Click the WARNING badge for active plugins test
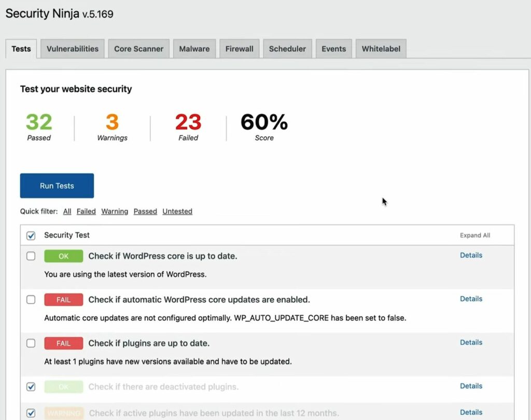531x420 pixels. 64,413
